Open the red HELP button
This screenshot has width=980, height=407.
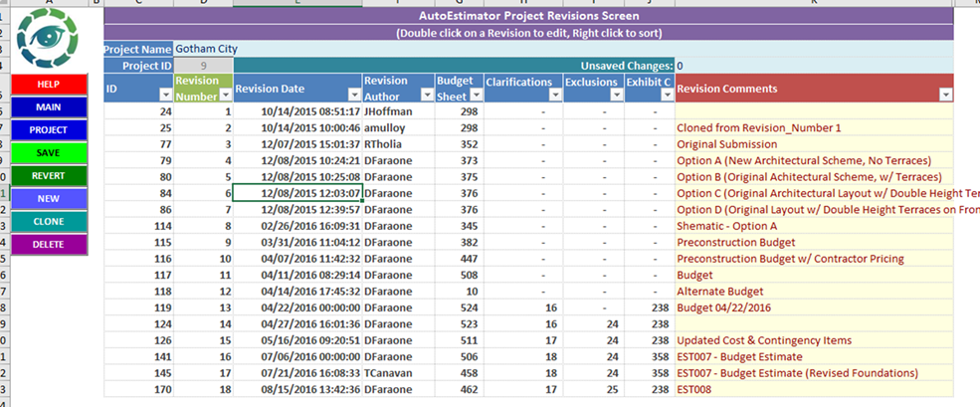[49, 84]
